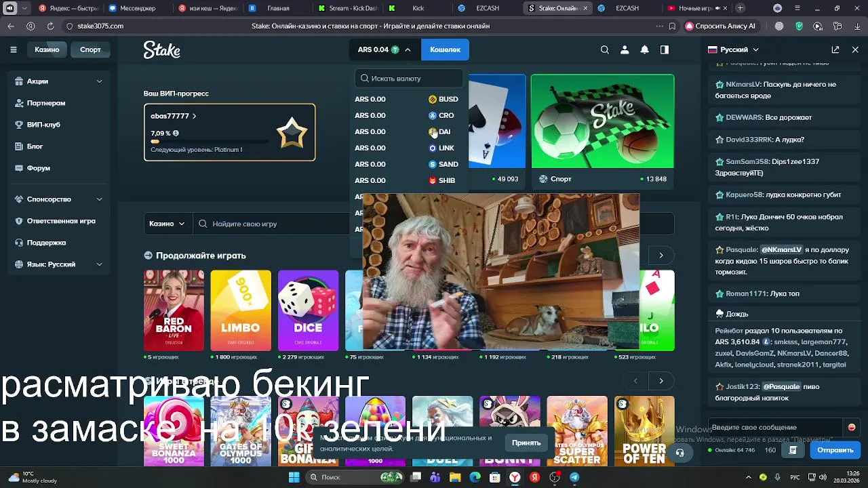Open Партнерам in sidebar

coord(45,103)
